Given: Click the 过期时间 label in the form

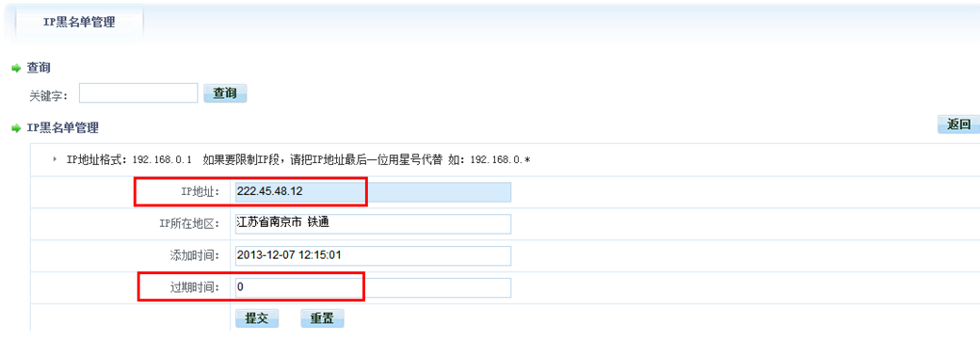Looking at the screenshot, I should click(x=196, y=288).
